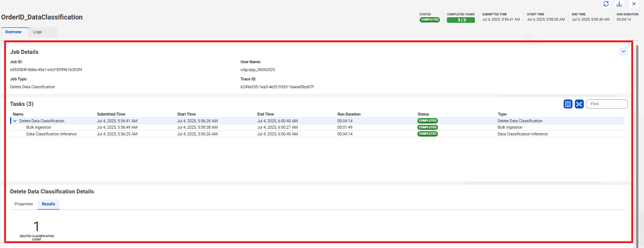This screenshot has height=248, width=644.
Task: Download the job information
Action: click(619, 4)
